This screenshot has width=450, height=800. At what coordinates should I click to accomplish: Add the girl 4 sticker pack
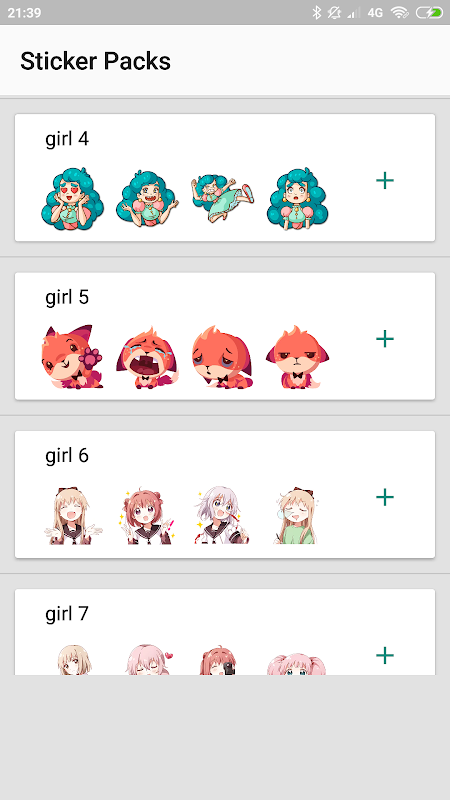385,181
